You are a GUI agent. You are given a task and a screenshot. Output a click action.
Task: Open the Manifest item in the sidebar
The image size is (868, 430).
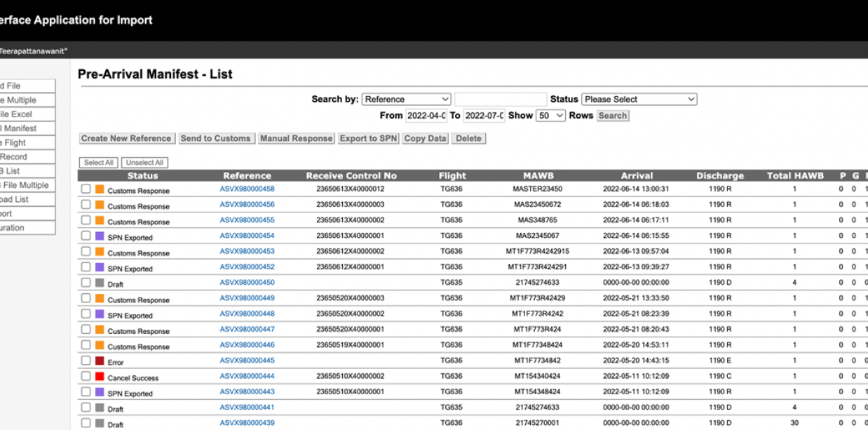point(27,128)
